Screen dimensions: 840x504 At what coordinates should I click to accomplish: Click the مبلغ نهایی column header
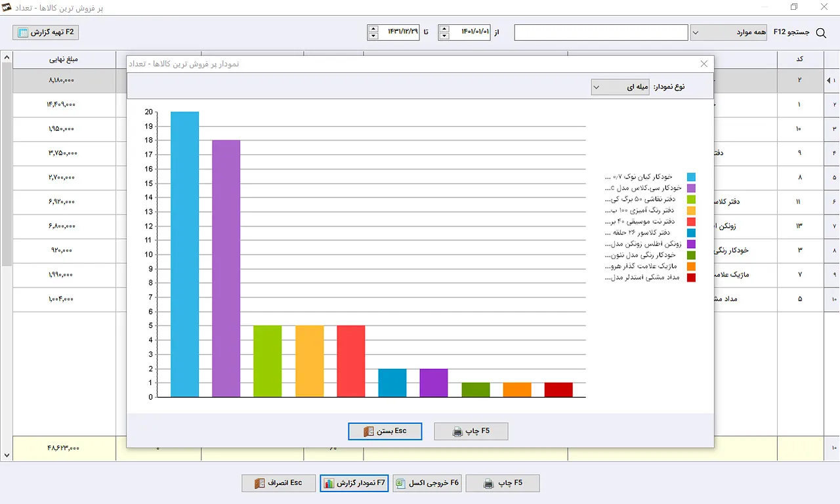(x=64, y=59)
